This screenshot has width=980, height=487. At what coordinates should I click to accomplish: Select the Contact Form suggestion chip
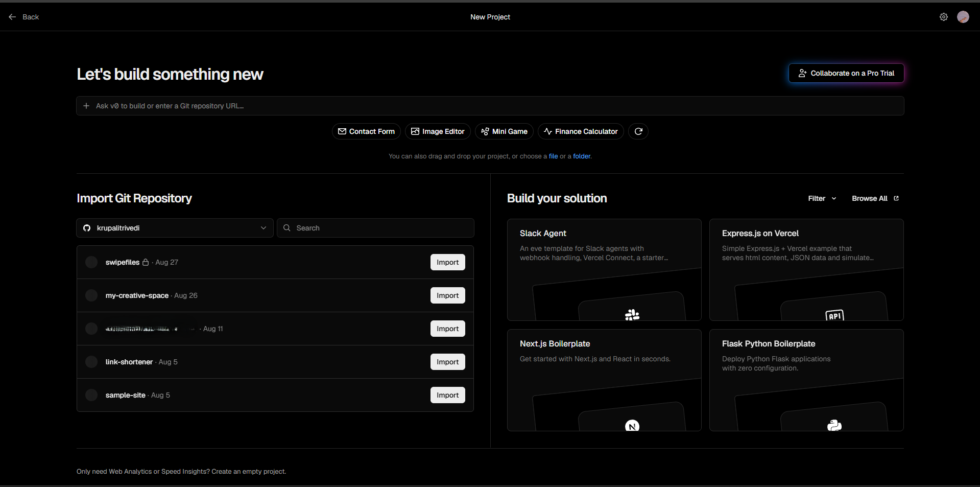(366, 131)
